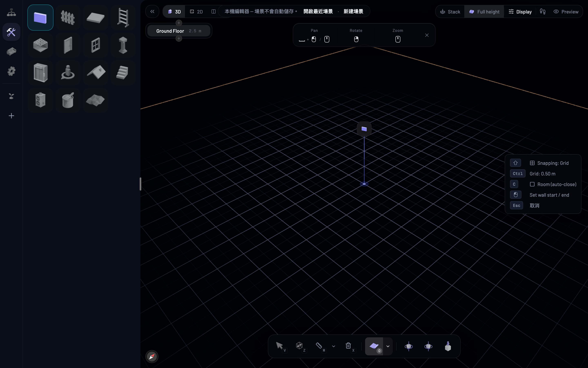Open the plant sprout sidebar panel
This screenshot has height=368, width=588.
(11, 96)
